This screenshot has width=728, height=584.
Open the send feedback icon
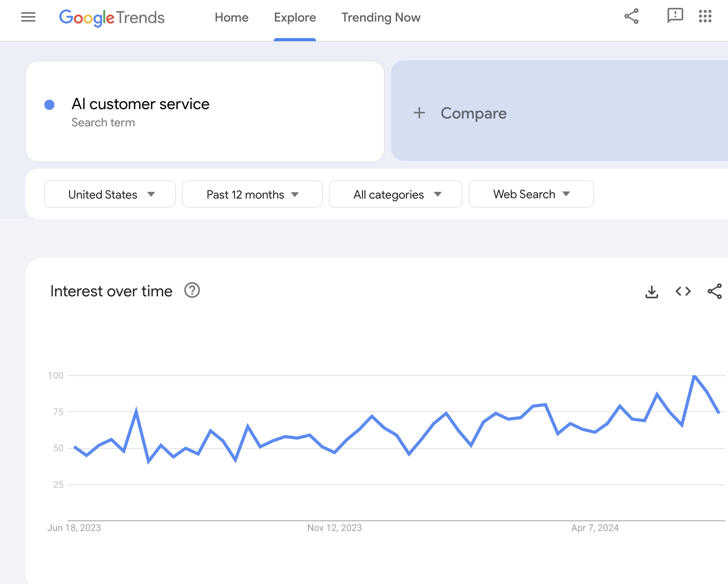(675, 16)
